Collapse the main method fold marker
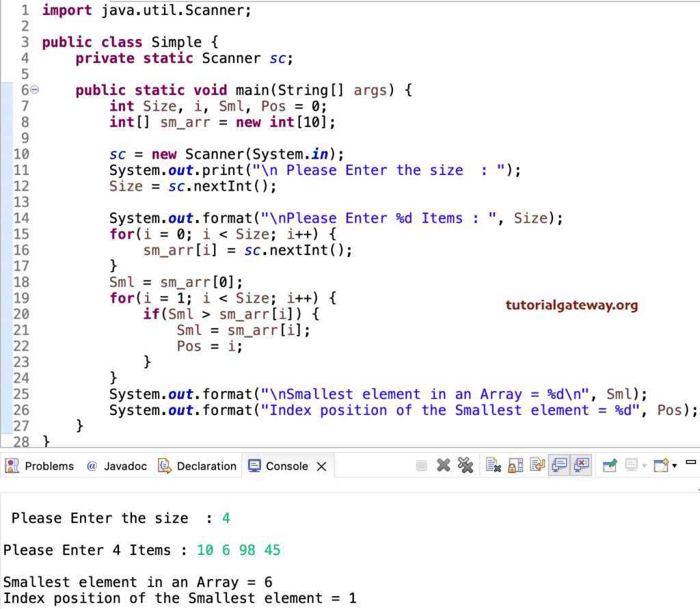Image resolution: width=700 pixels, height=609 pixels. [35, 90]
